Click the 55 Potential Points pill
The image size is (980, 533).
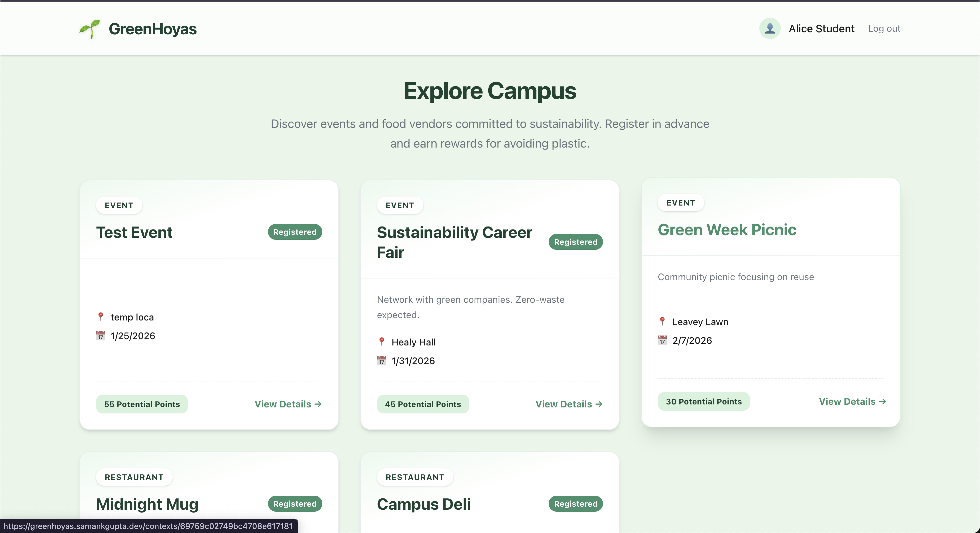(x=142, y=404)
